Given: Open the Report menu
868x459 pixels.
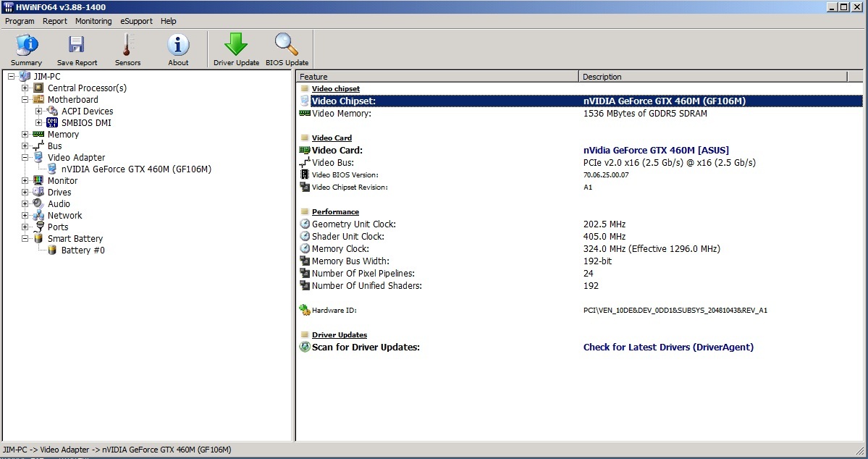Looking at the screenshot, I should (55, 21).
